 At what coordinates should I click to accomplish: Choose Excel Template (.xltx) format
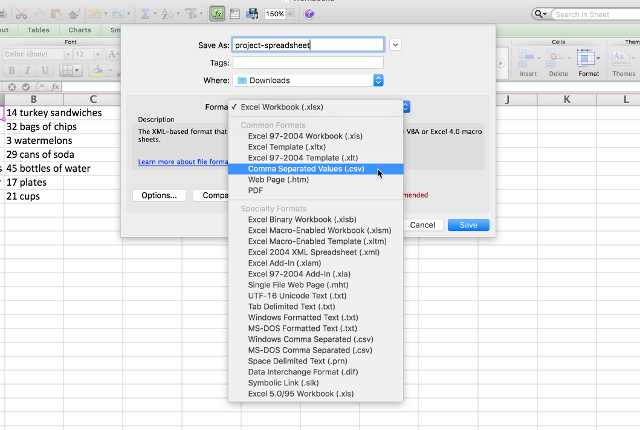pos(316,147)
